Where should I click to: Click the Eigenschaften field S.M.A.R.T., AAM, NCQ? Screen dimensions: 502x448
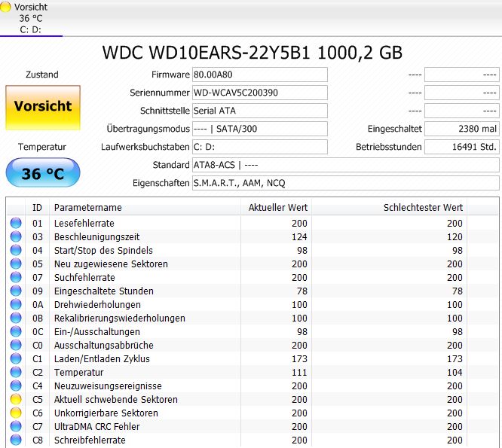[345, 183]
